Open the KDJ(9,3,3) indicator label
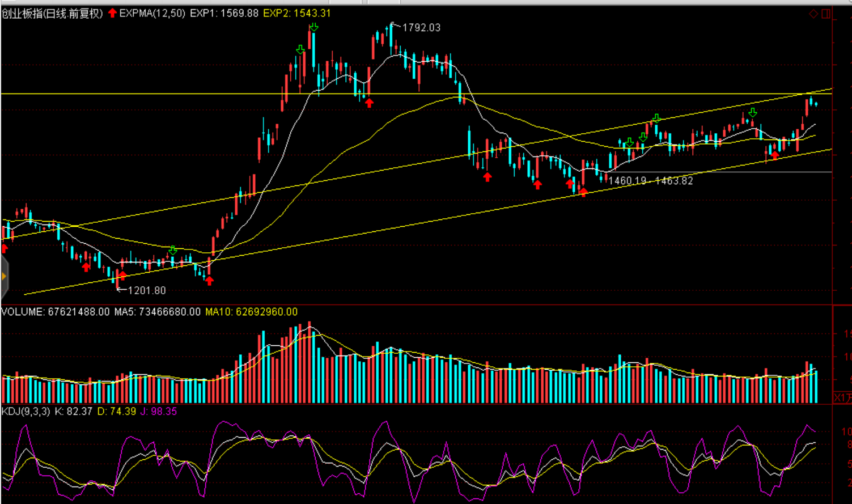 [x=26, y=411]
